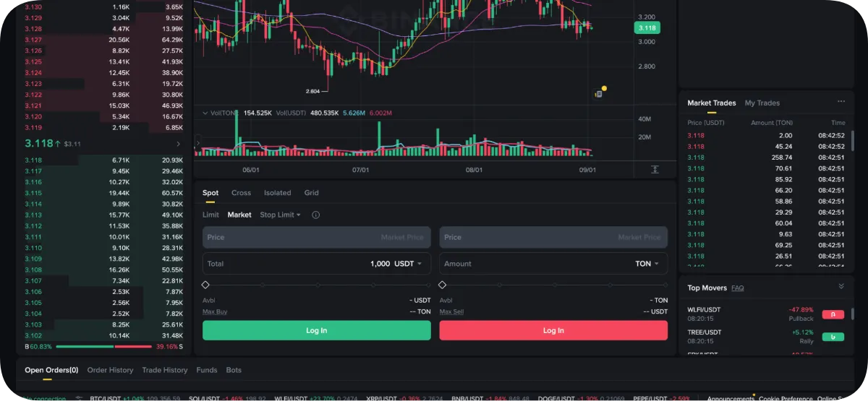Image resolution: width=868 pixels, height=401 pixels.
Task: Click the arrow next to the 3.118 last price
Action: 178,145
